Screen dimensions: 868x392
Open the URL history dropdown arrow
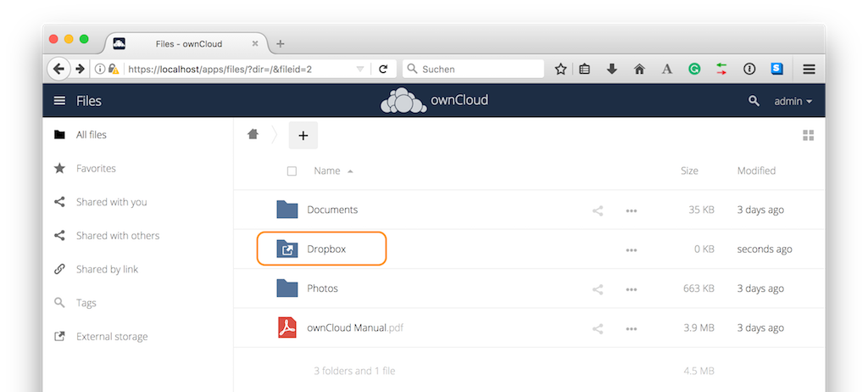360,70
